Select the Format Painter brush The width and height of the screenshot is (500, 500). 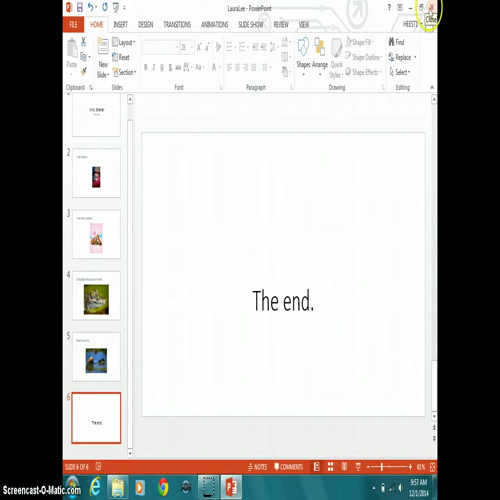click(x=83, y=71)
